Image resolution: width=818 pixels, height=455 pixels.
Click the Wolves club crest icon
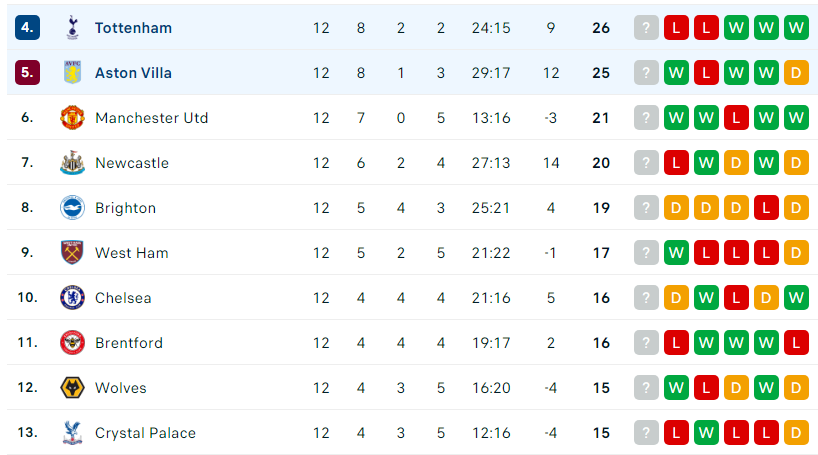click(73, 388)
